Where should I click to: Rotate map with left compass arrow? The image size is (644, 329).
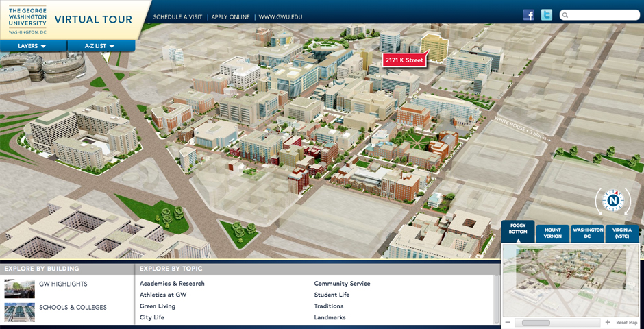click(599, 202)
